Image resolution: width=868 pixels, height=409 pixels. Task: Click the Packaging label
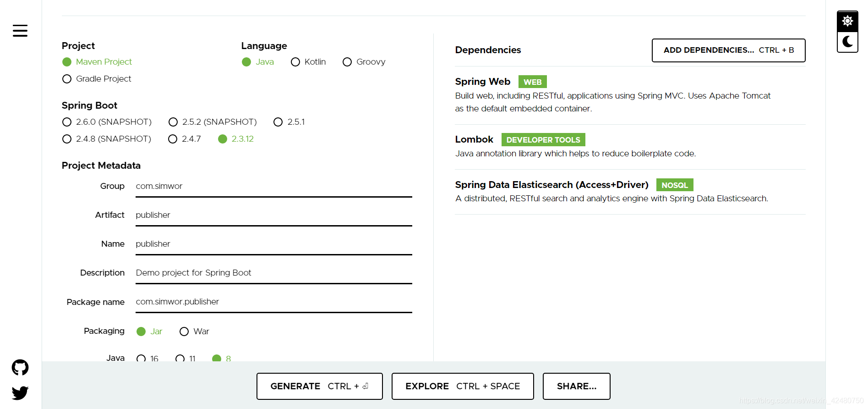104,331
